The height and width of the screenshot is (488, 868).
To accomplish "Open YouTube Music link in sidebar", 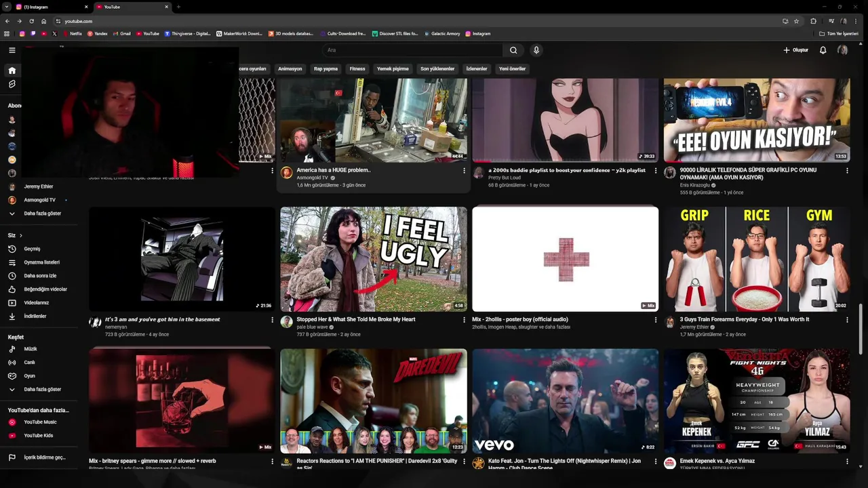I will click(41, 422).
